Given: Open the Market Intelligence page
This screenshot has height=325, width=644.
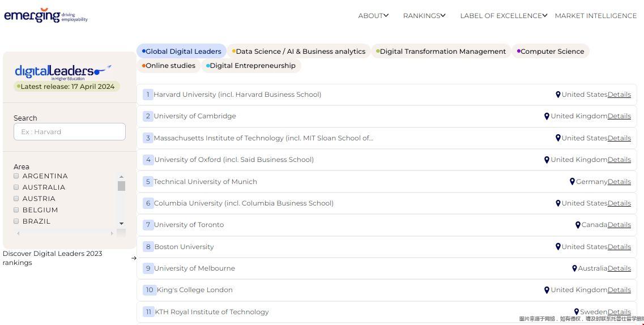Looking at the screenshot, I should [x=595, y=16].
